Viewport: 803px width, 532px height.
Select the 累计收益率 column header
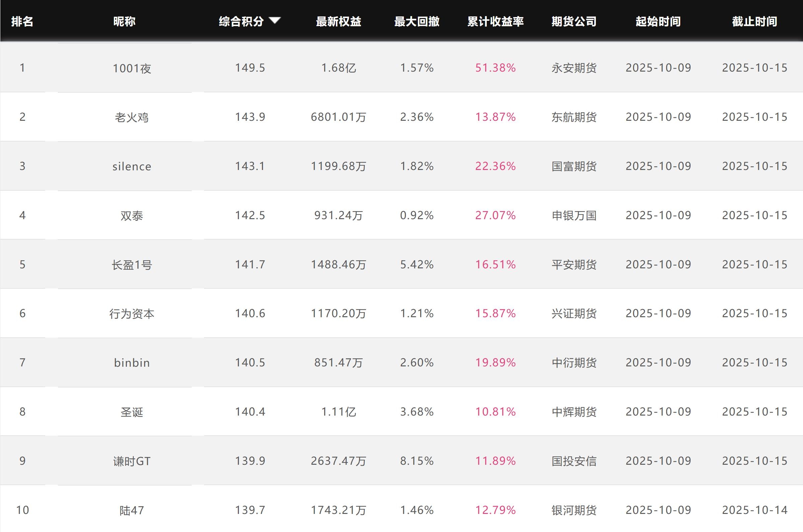[495, 21]
